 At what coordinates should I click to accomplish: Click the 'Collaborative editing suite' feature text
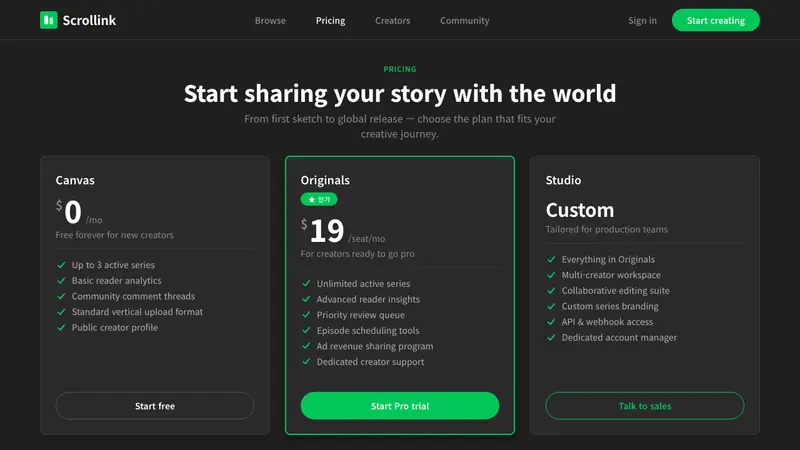(x=615, y=291)
